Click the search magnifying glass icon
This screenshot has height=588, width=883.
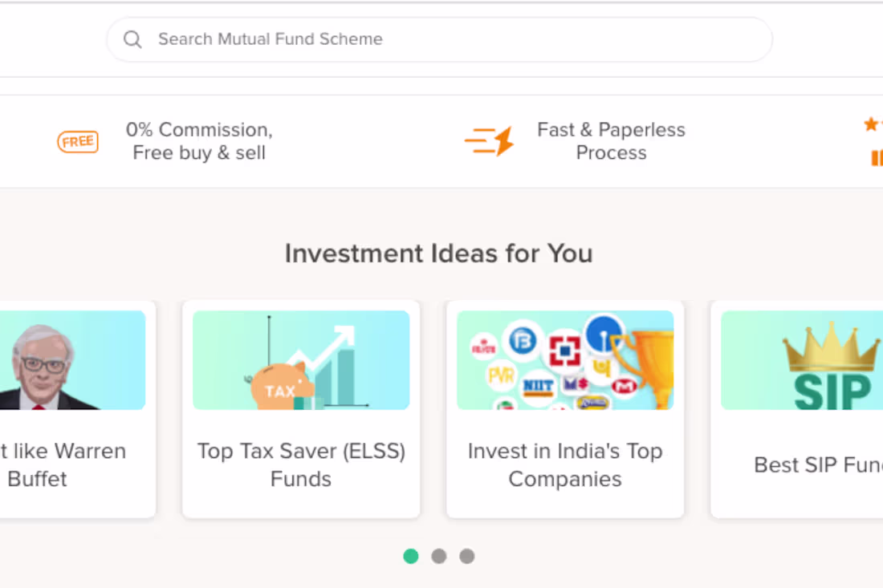[x=132, y=39]
